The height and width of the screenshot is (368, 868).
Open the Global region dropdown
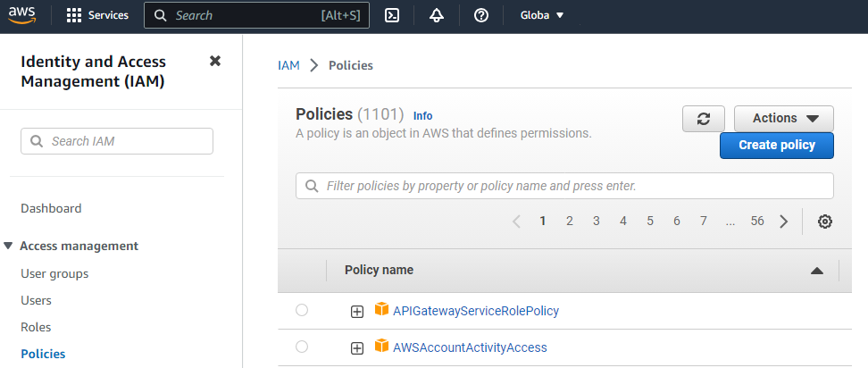point(542,15)
